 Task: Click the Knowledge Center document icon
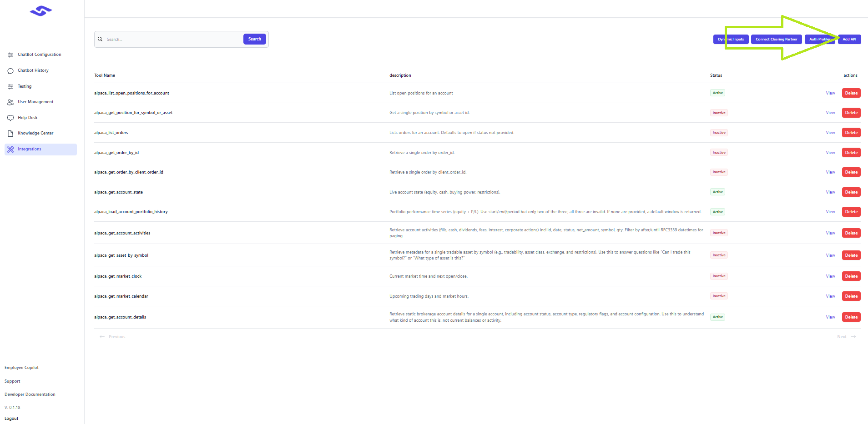10,134
